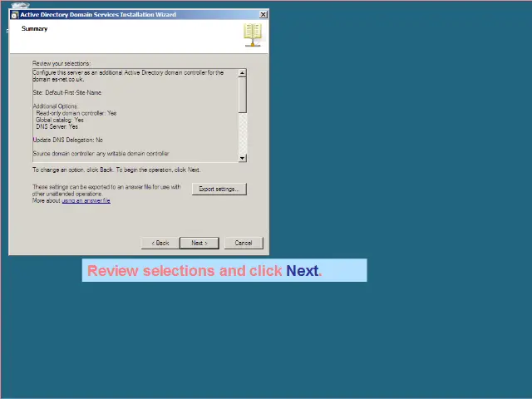
Task: Click the 'Review your selections:' label
Action: (x=62, y=63)
